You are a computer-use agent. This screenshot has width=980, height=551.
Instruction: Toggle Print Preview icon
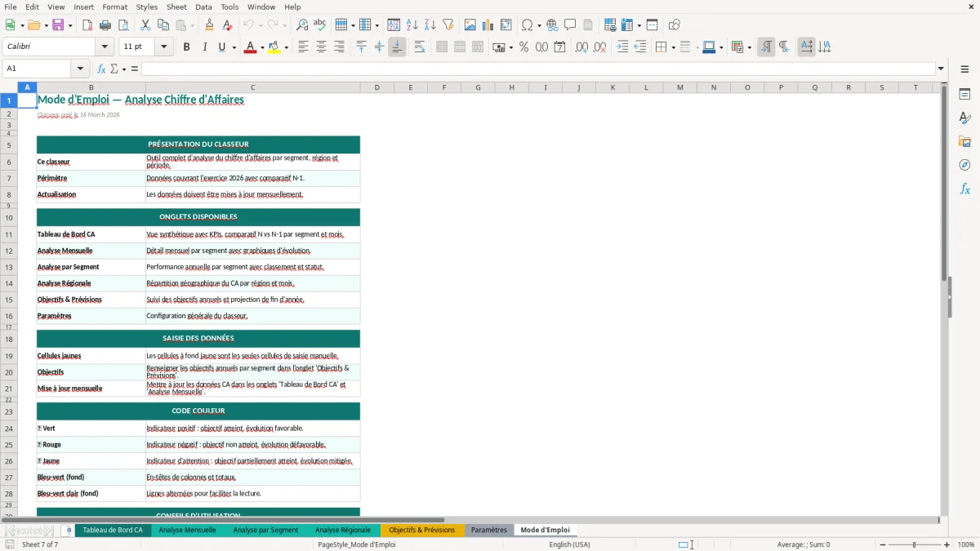click(122, 25)
